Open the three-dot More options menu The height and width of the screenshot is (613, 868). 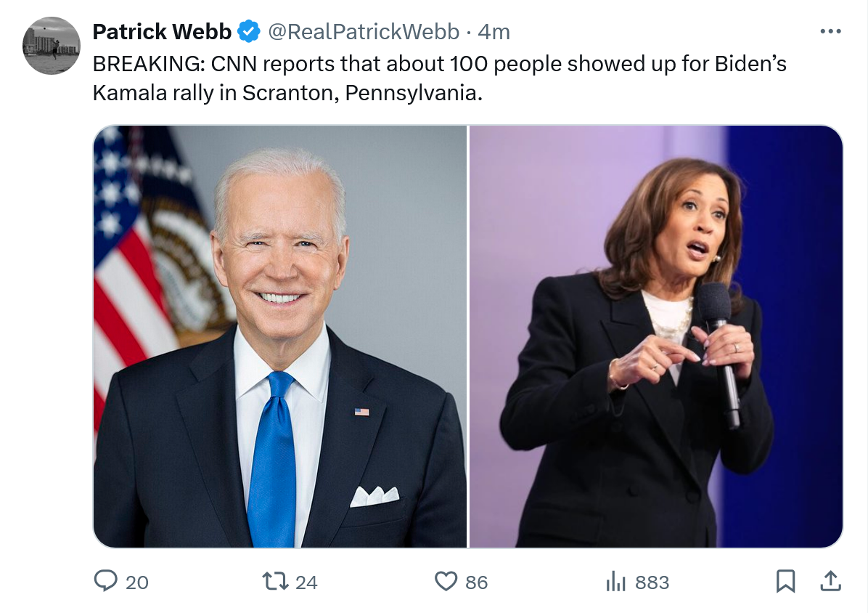coord(830,32)
